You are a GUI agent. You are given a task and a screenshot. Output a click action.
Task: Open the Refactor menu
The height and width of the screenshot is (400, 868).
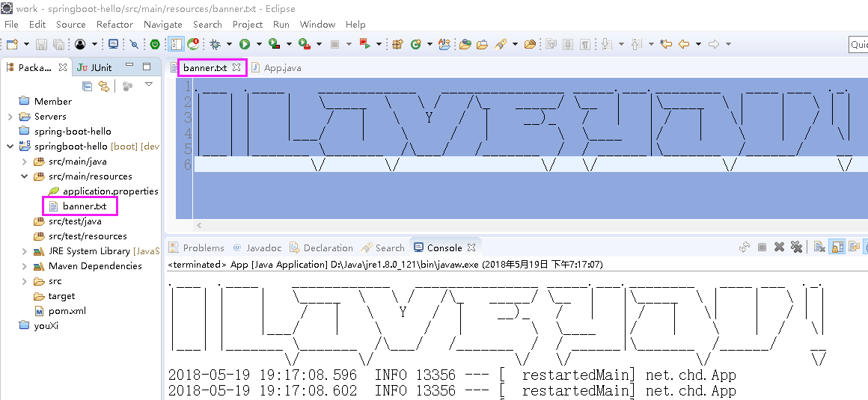[x=114, y=25]
